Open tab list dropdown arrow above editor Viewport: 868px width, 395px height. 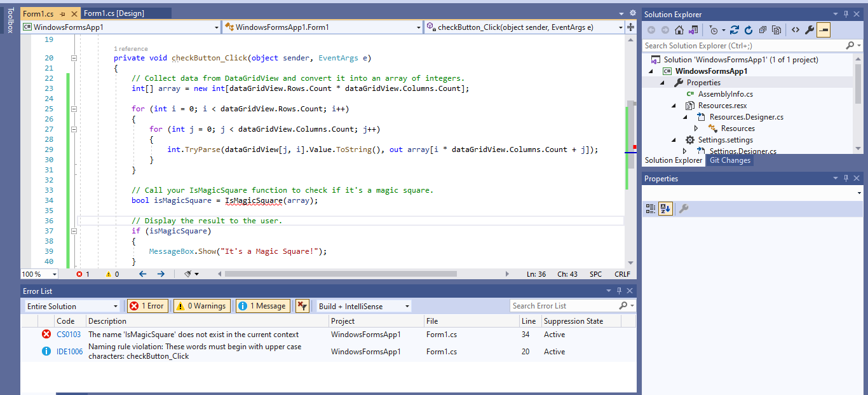pos(621,13)
